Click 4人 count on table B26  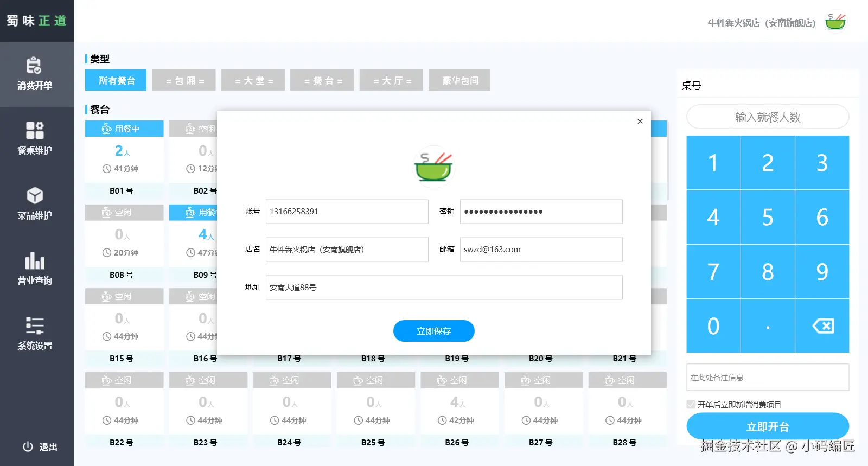458,402
